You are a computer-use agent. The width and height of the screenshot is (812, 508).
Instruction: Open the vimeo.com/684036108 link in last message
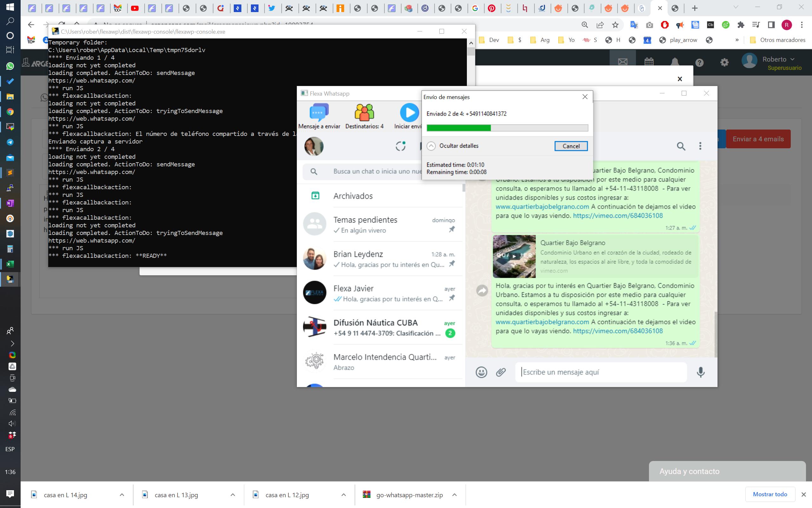(x=618, y=331)
